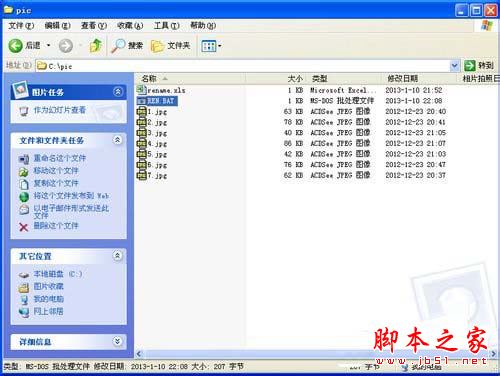The height and width of the screenshot is (376, 500).
Task: Expand the 详细信息 panel
Action: click(118, 341)
